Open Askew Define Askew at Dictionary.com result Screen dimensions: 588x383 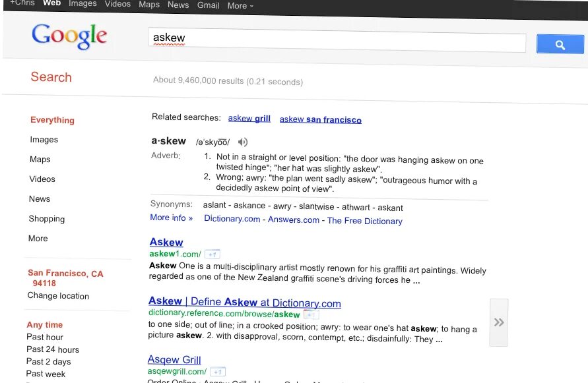point(244,302)
